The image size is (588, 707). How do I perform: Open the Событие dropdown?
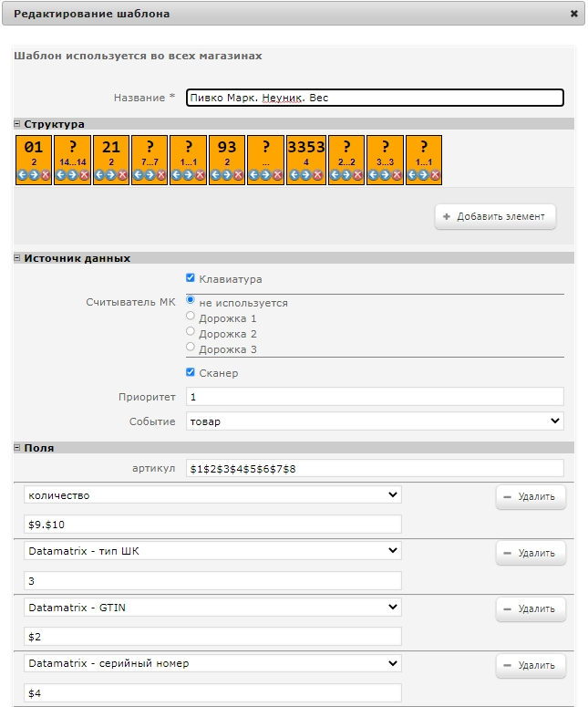tap(375, 421)
